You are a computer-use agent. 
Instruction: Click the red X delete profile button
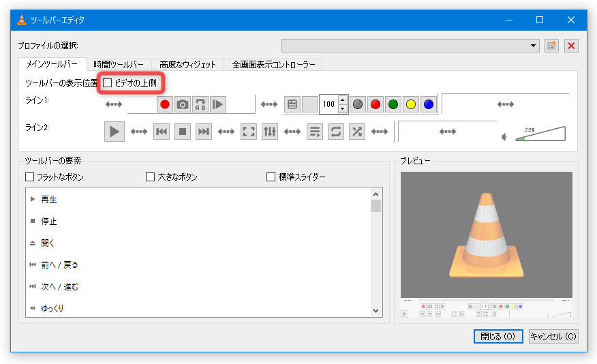[571, 46]
